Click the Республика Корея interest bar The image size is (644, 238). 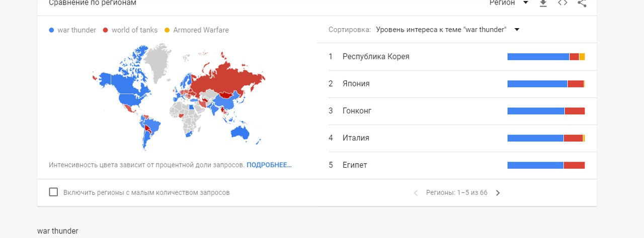click(546, 57)
